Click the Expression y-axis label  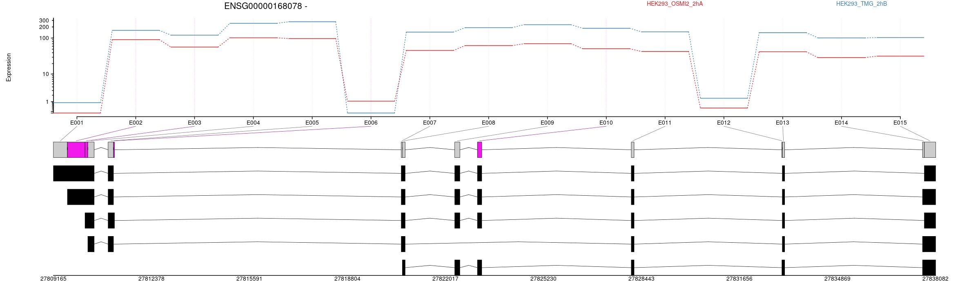coord(9,67)
